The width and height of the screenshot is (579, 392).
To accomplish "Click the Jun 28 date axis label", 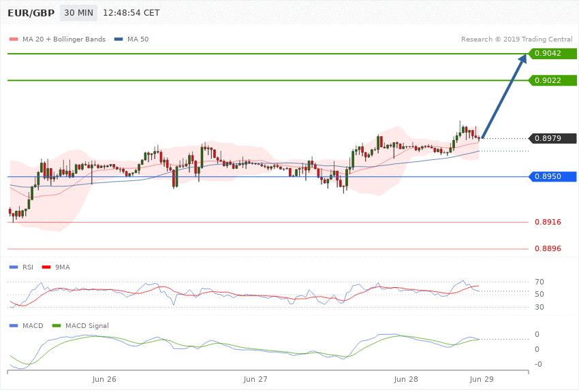I will click(x=406, y=380).
